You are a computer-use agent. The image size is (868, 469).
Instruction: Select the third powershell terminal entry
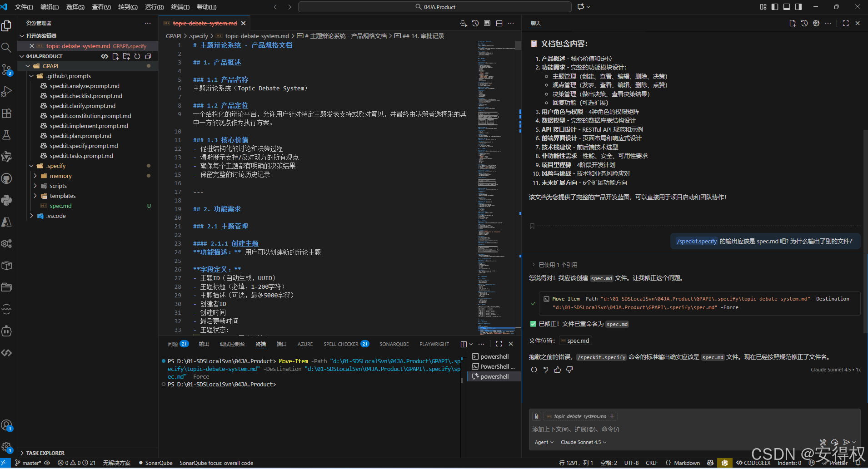point(494,376)
